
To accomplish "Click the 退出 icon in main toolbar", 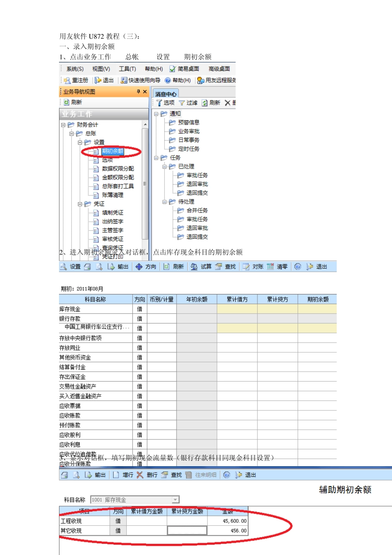I will click(104, 80).
